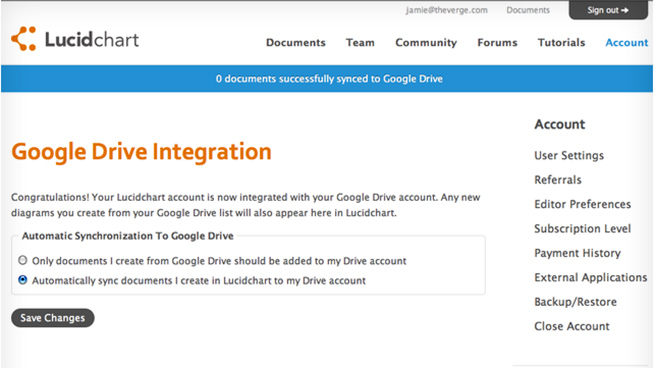Open User Settings in Account sidebar
Viewport: 655px width, 368px height.
tap(569, 155)
